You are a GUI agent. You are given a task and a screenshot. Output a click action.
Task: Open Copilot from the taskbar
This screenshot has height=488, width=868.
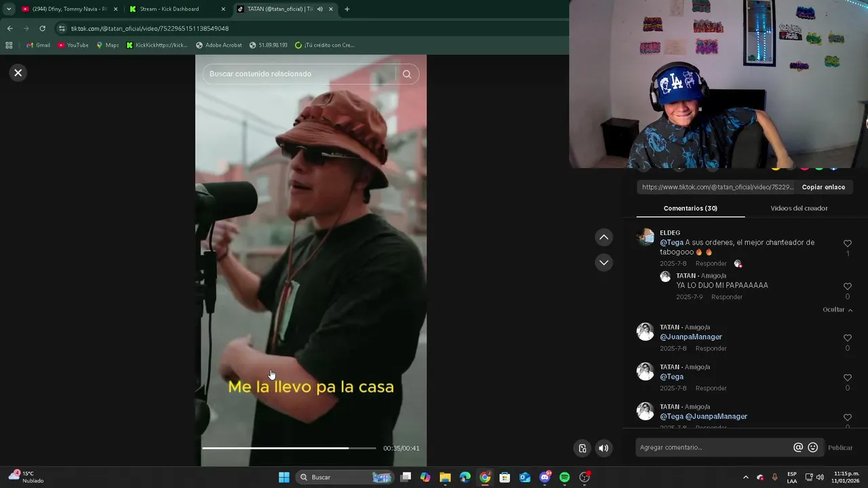pyautogui.click(x=425, y=477)
